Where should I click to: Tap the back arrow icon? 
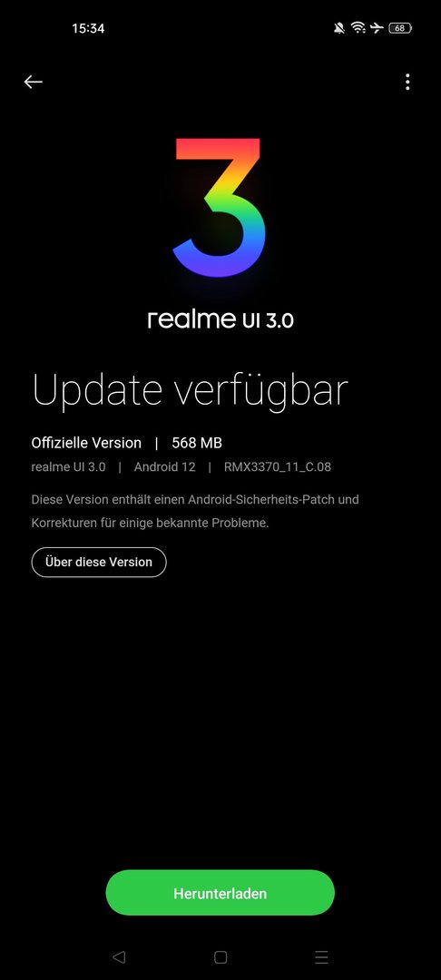(x=33, y=82)
